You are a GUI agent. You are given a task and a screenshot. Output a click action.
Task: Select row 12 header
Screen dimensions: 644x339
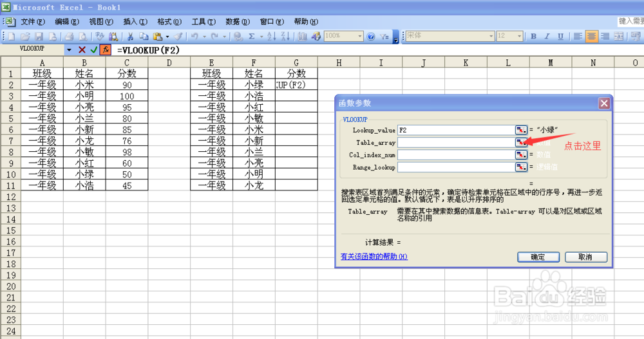11,197
